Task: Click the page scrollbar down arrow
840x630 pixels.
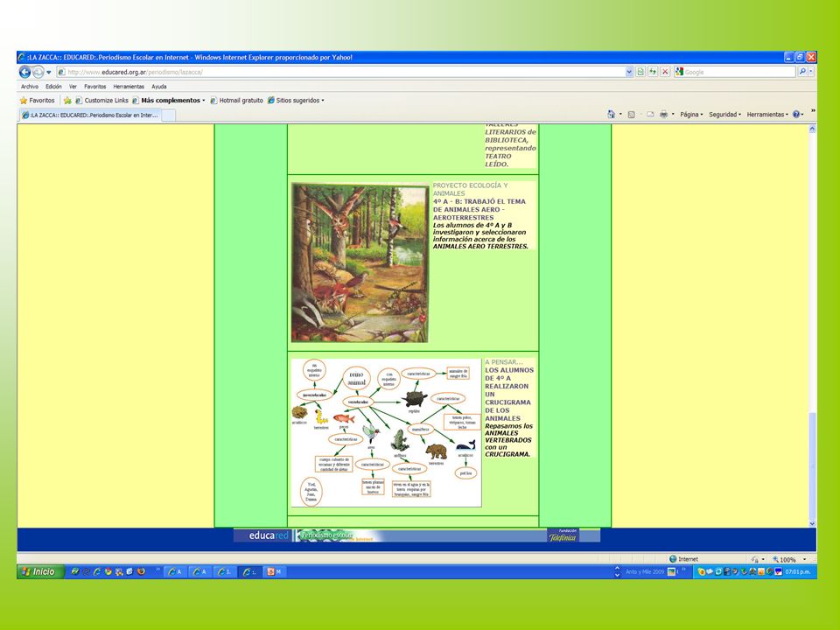Action: click(812, 523)
